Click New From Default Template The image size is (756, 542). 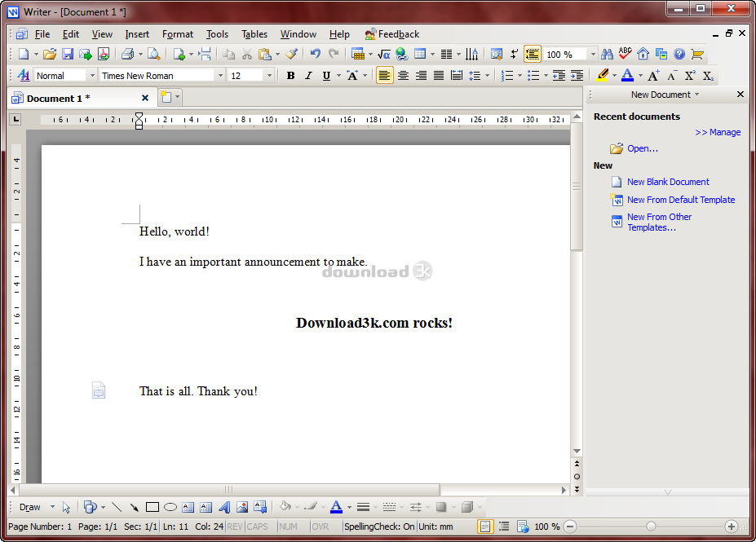(x=681, y=200)
